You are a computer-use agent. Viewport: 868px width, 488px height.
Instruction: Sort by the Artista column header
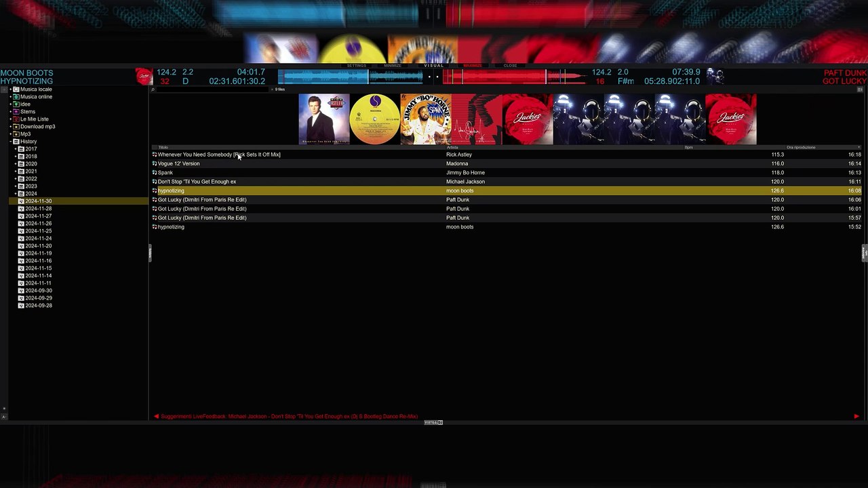[x=452, y=147]
